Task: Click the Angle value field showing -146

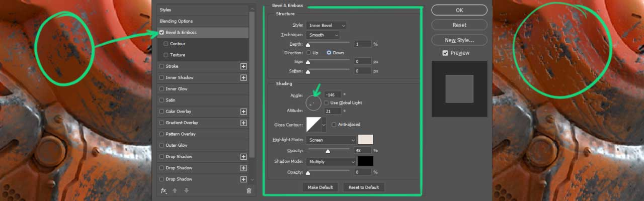Action: [x=333, y=94]
